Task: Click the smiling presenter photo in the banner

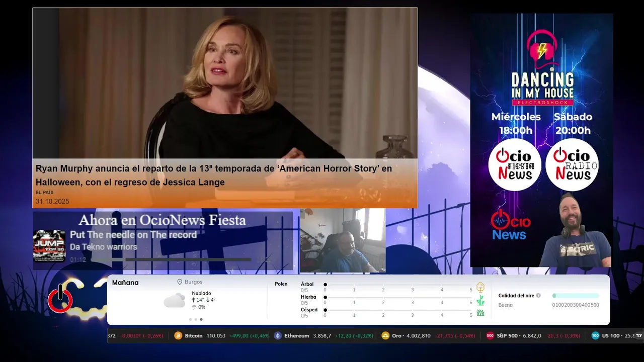Action: pos(576,230)
